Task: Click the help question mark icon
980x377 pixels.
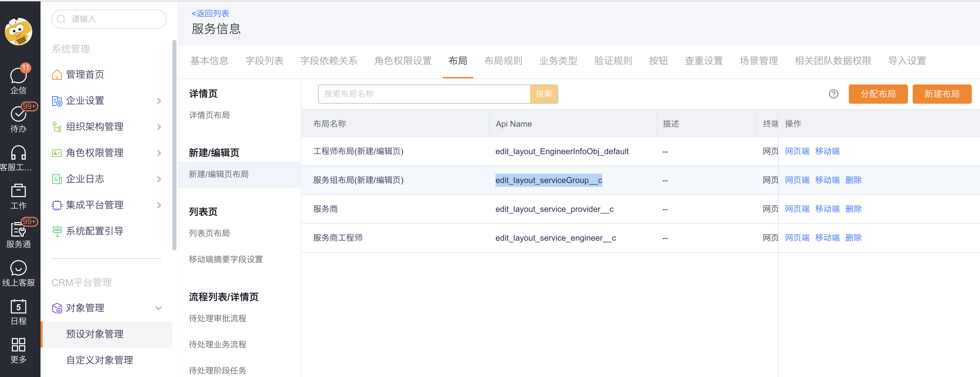Action: (x=833, y=94)
